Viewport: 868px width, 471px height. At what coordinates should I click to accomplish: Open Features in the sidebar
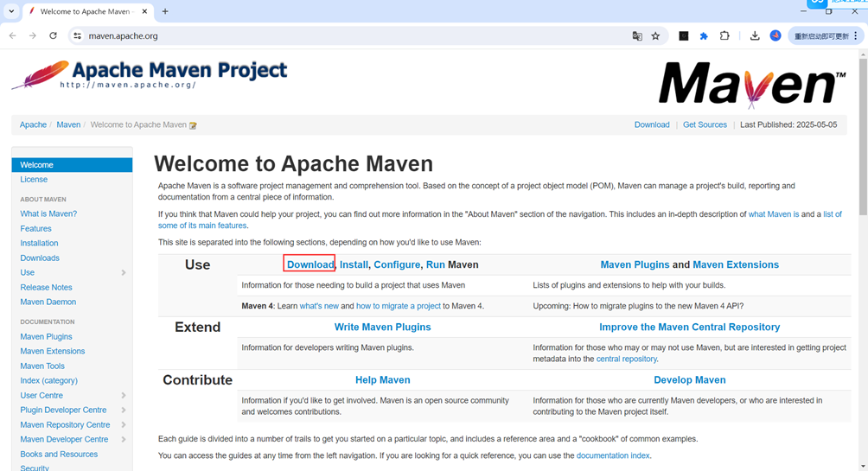pos(36,228)
